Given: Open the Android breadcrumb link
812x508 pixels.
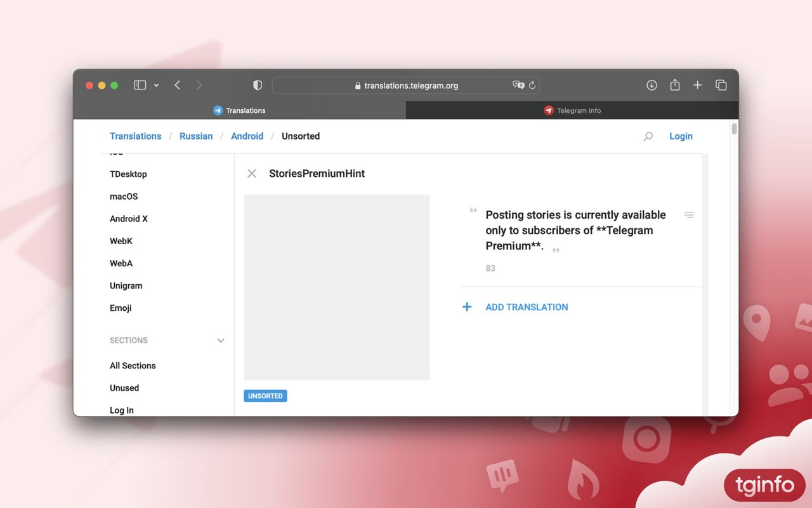Looking at the screenshot, I should 247,136.
